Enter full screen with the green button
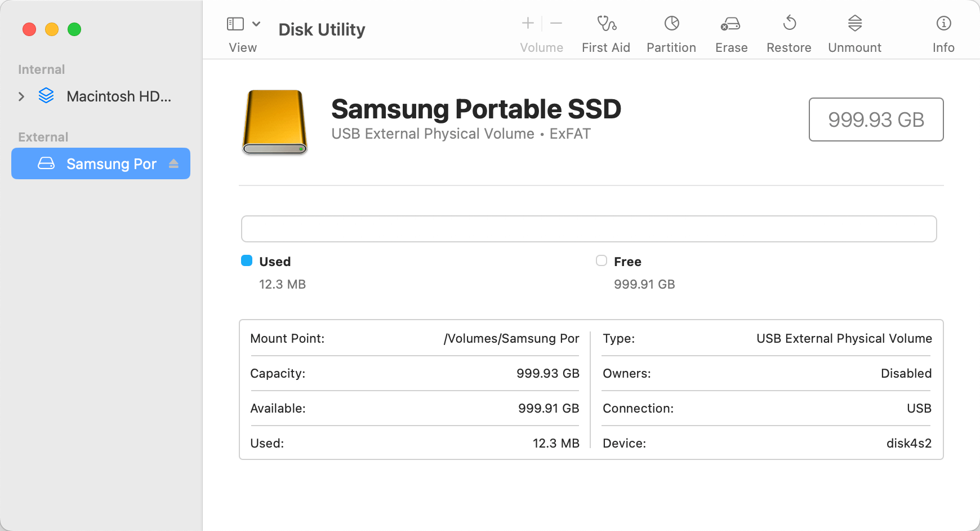This screenshot has height=531, width=980. 74,29
